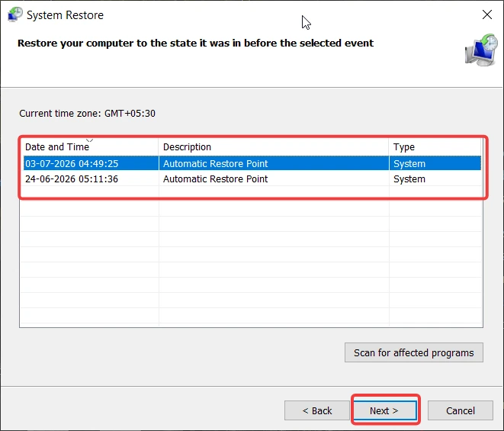Click Automatic Restore Point in the highlighted row
This screenshot has width=504, height=431.
click(x=215, y=163)
